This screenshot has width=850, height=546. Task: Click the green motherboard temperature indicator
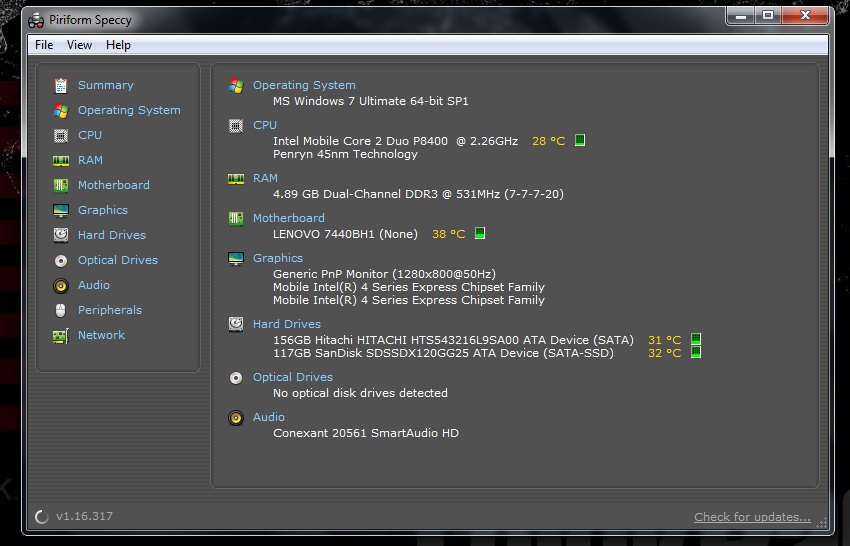pyautogui.click(x=480, y=233)
